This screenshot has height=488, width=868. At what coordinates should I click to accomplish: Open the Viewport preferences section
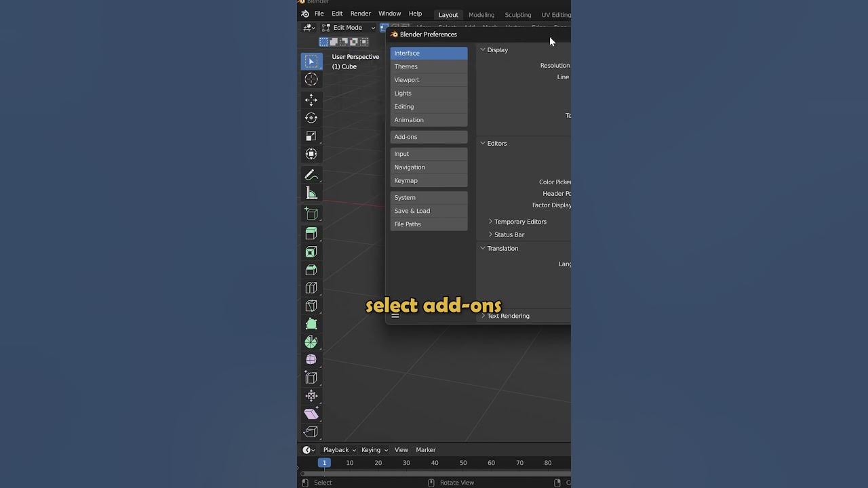click(x=429, y=80)
